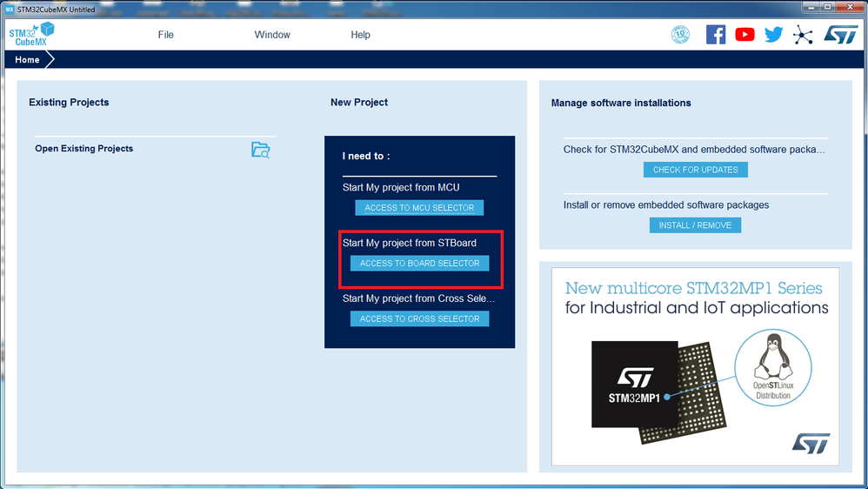Click 'Start My project from STBoard' text
Image resolution: width=868 pixels, height=489 pixels.
point(409,243)
